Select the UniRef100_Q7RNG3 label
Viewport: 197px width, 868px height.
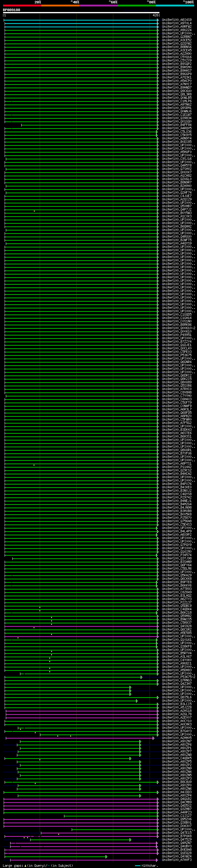177,680
